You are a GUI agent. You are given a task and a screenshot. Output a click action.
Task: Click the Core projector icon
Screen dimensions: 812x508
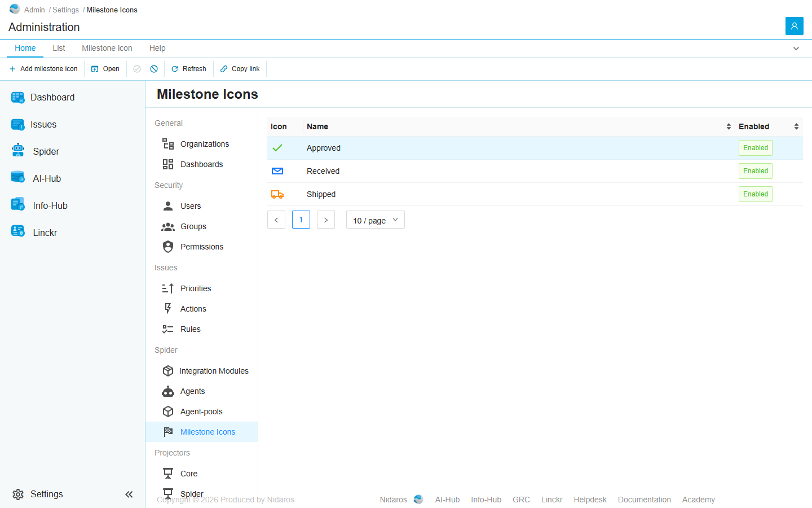click(168, 474)
